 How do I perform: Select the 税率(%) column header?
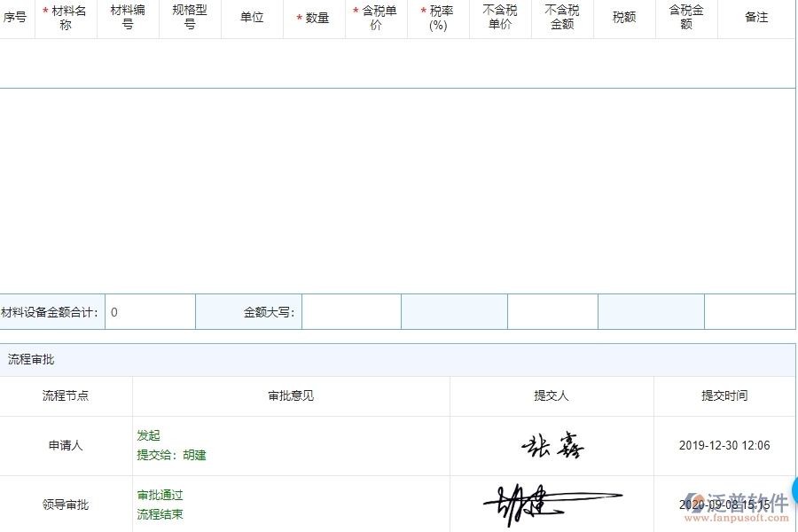(438, 17)
